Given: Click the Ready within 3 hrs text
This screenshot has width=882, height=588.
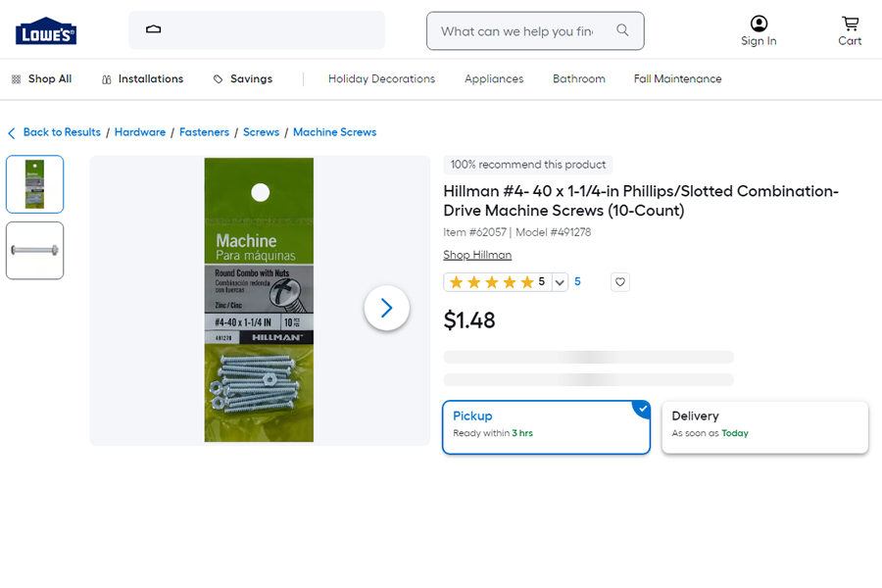Looking at the screenshot, I should 493,433.
